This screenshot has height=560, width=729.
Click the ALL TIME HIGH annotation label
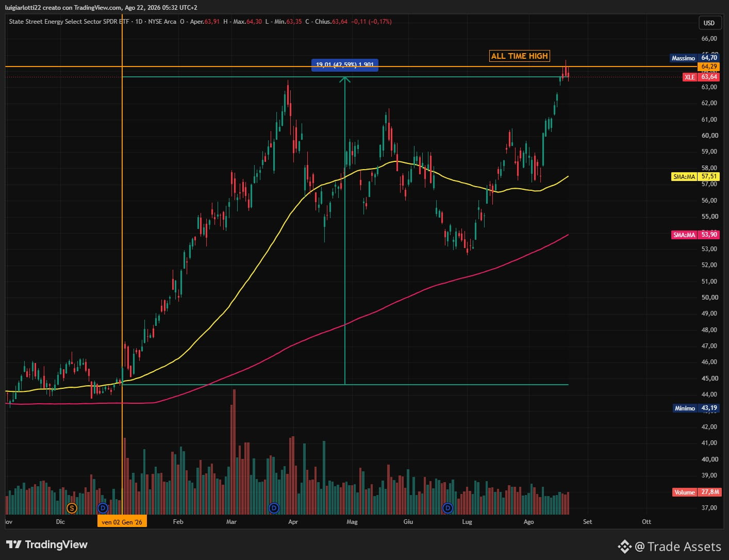pos(519,56)
